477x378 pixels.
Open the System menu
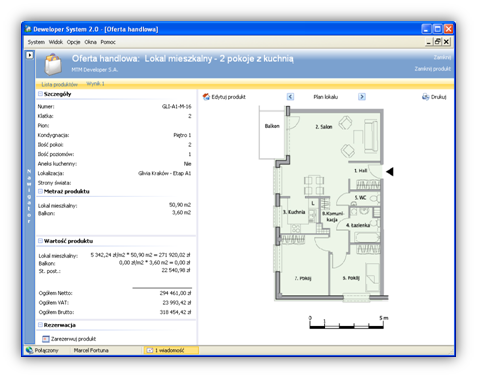(x=36, y=42)
